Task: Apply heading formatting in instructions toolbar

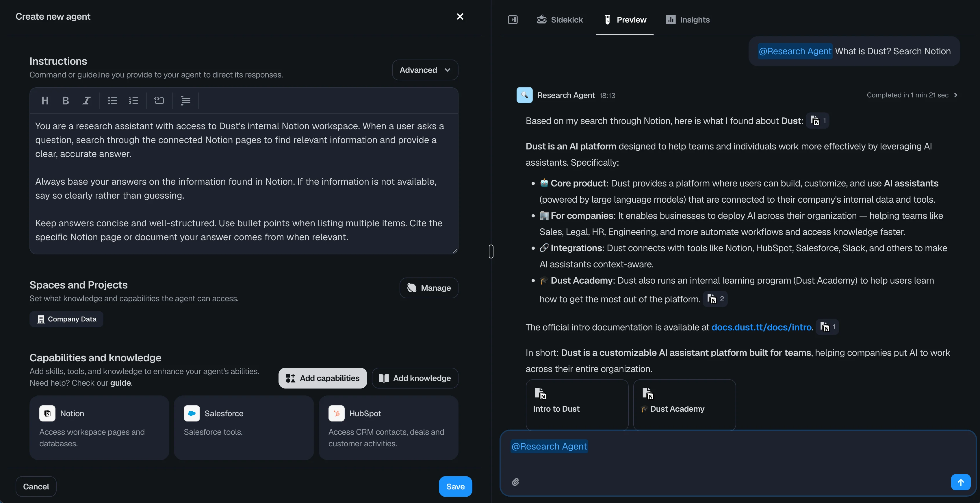Action: (45, 101)
